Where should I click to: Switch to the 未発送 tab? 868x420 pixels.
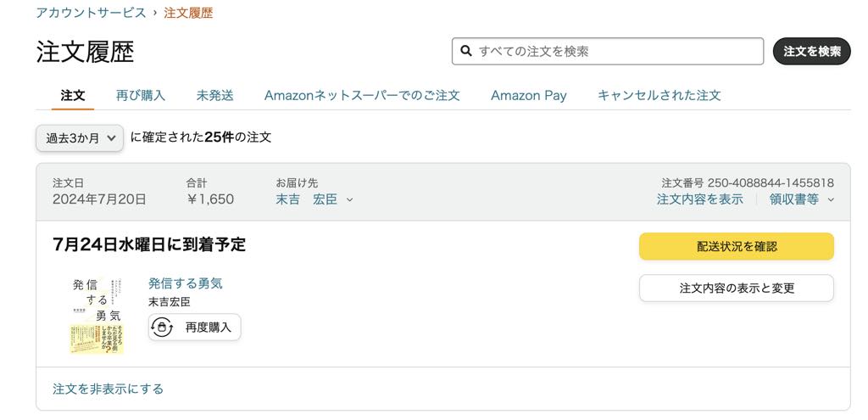tap(214, 95)
